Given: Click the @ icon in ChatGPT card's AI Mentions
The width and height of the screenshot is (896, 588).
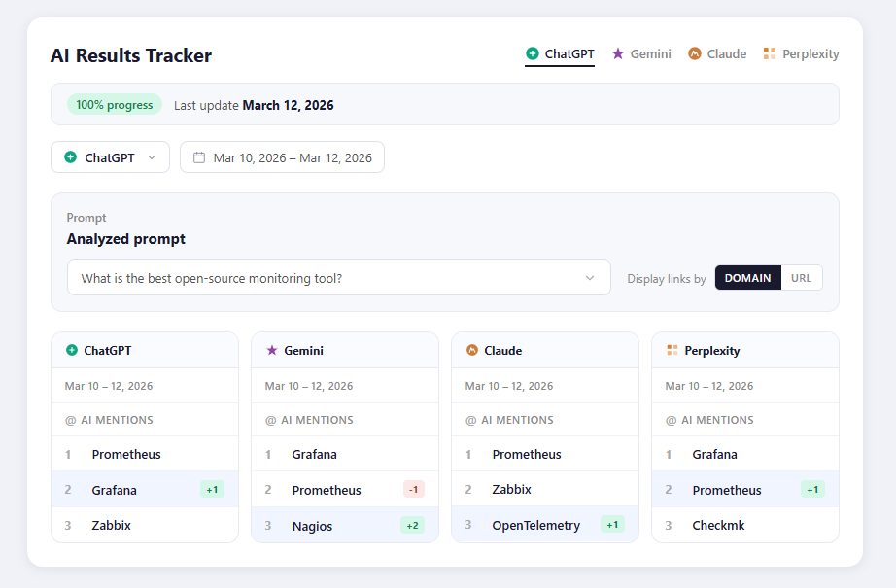Looking at the screenshot, I should pos(70,420).
